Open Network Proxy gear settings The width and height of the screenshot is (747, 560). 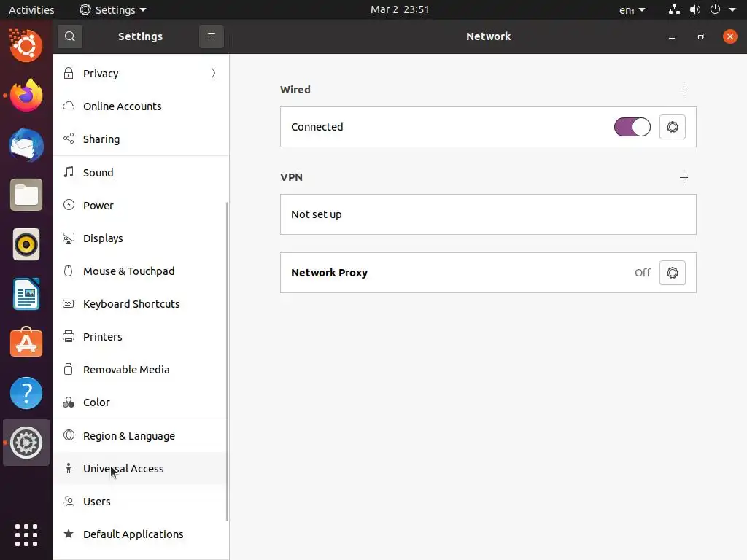point(672,273)
